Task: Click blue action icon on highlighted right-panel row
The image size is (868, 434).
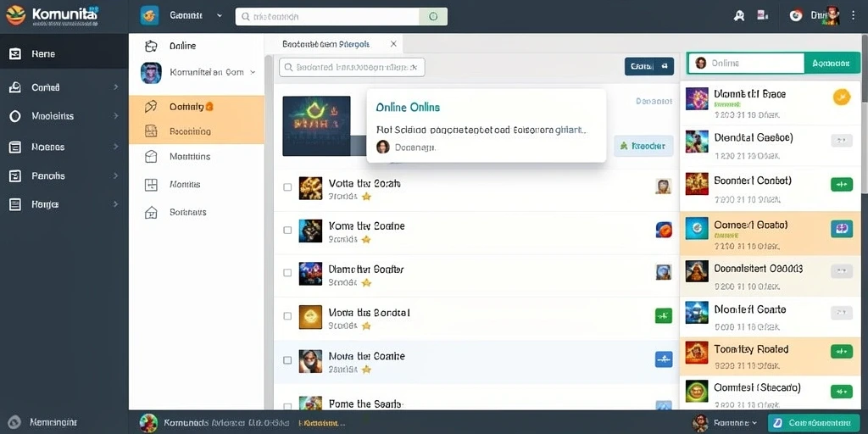Action: pyautogui.click(x=842, y=229)
